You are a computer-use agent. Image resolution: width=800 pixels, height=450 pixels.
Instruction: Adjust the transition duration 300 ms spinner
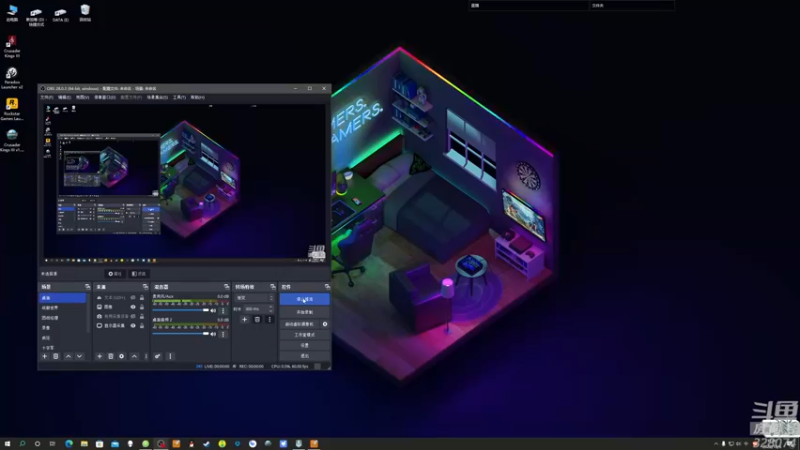(x=259, y=309)
